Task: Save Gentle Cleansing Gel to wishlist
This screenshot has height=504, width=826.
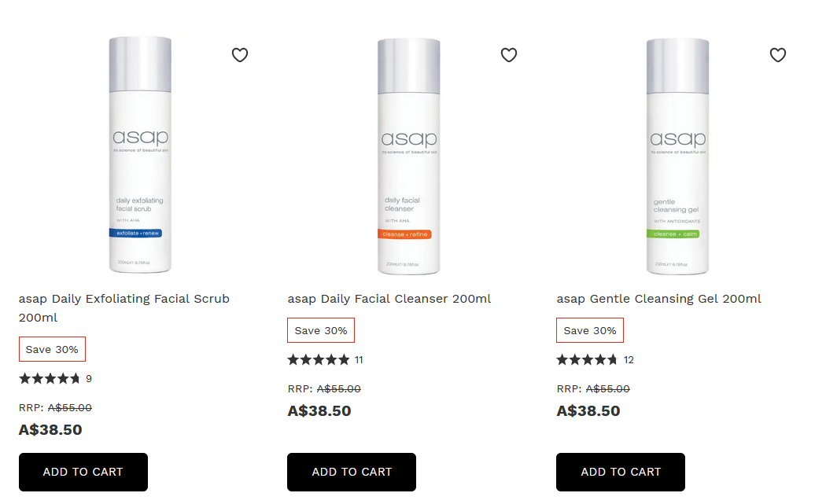Action: 778,55
